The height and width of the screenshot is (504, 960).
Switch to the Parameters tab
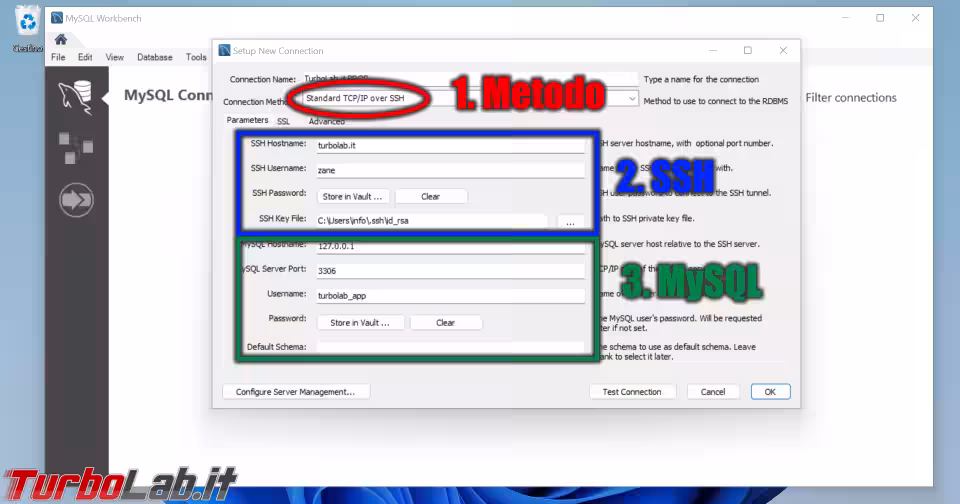(x=247, y=120)
